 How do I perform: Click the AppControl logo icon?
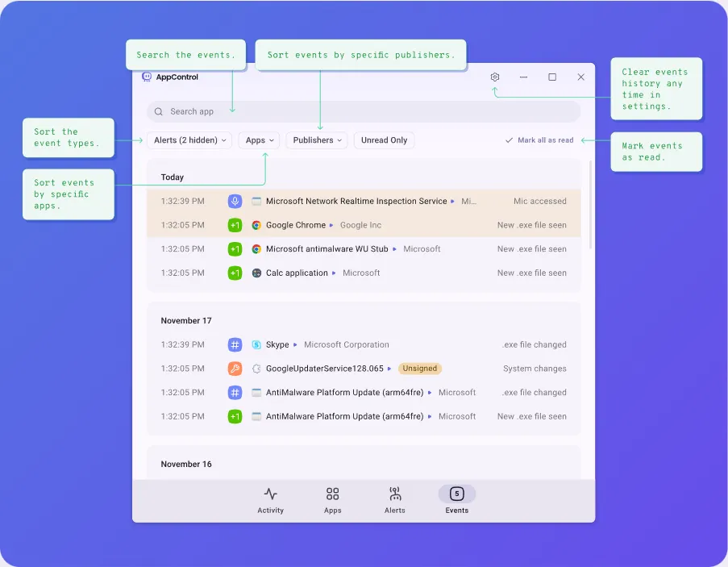pos(147,77)
